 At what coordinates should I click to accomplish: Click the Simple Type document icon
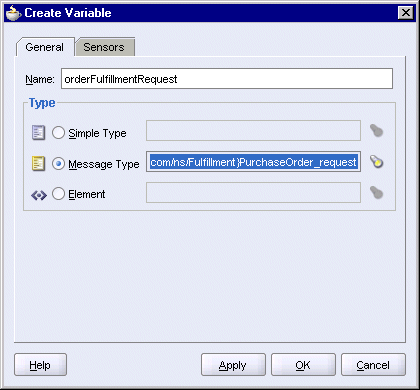[x=38, y=132]
